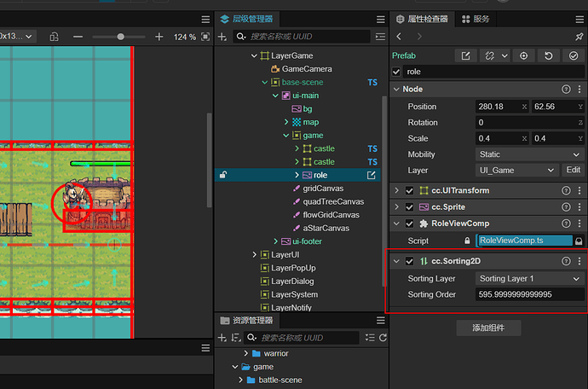Click the 添加组件 button
Image resolution: width=588 pixels, height=389 pixels.
[x=488, y=328]
